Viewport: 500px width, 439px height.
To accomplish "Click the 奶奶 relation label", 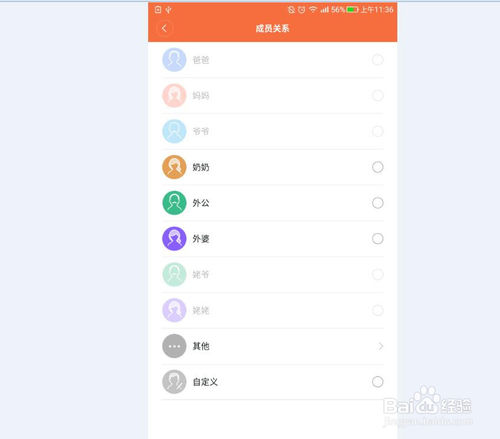I will pos(201,167).
